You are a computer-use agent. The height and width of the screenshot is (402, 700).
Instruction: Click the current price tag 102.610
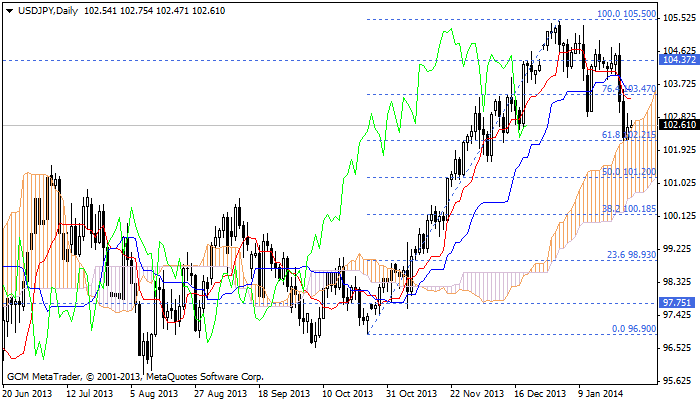(679, 125)
